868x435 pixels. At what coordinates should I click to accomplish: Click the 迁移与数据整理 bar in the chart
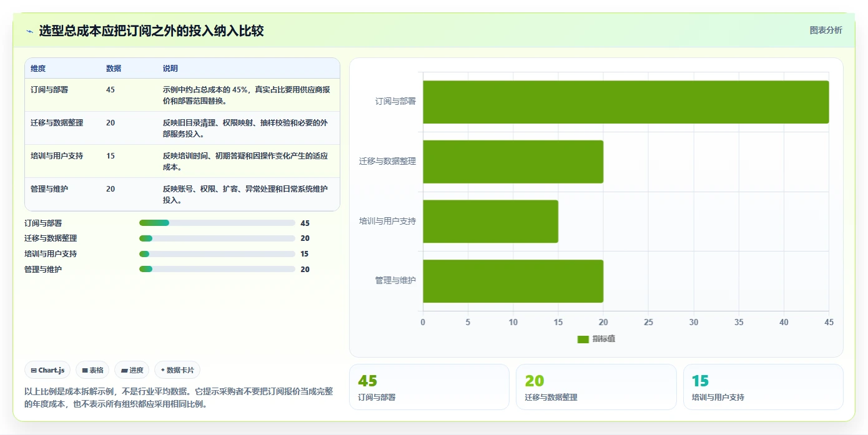pyautogui.click(x=513, y=162)
